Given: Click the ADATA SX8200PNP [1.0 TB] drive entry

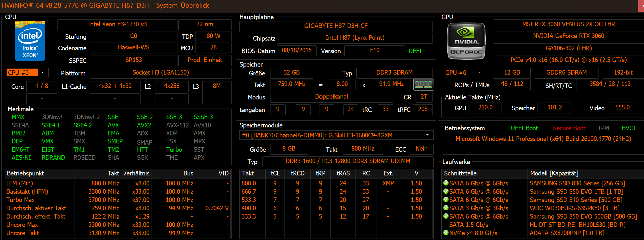Looking at the screenshot, I should [567, 233].
